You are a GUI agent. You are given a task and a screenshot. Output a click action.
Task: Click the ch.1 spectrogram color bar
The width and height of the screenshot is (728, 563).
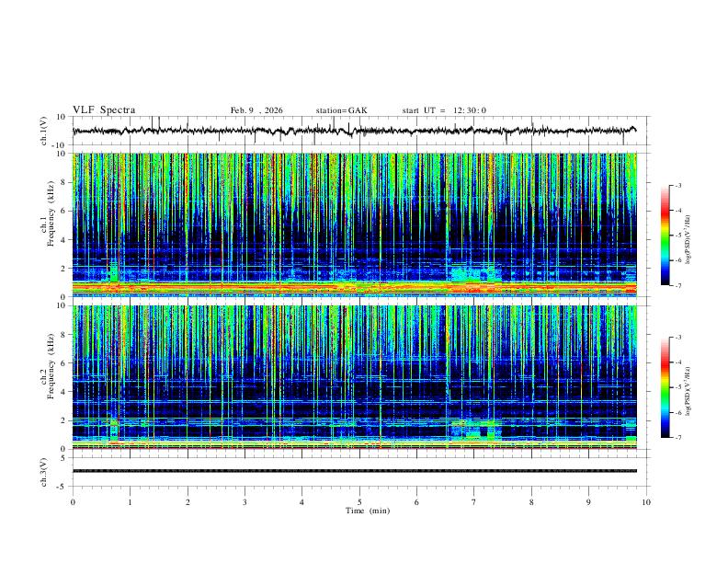click(x=665, y=236)
